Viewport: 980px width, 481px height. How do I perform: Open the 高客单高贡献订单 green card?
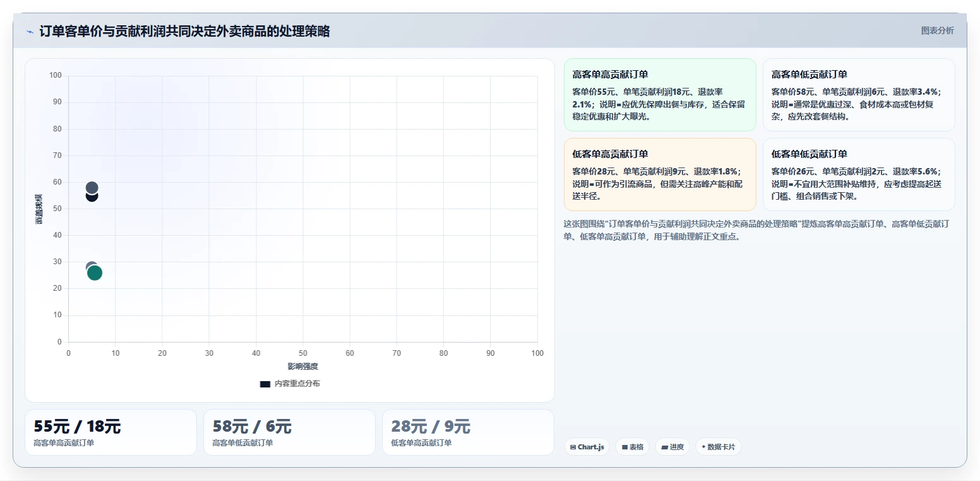(660, 95)
